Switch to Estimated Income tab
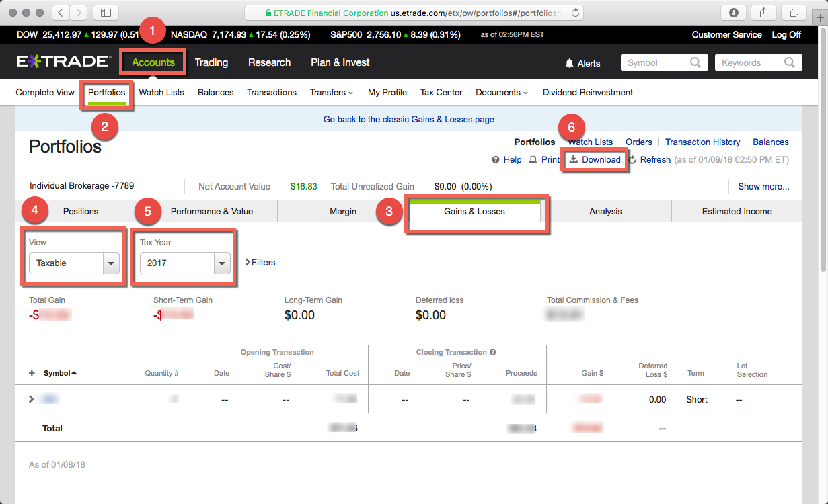 click(x=737, y=211)
